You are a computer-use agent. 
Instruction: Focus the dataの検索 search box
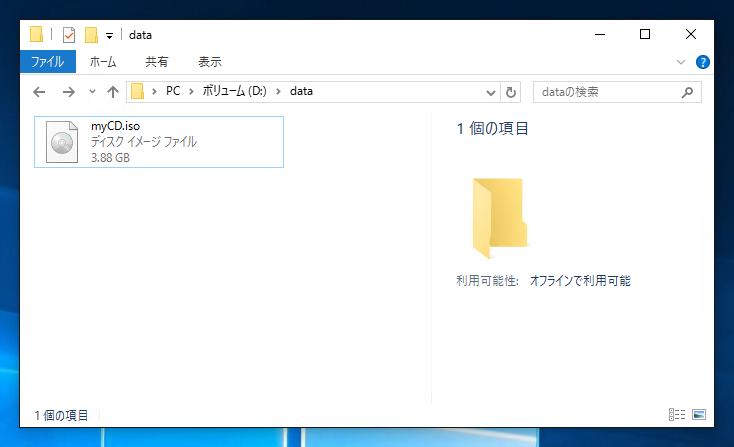click(617, 92)
